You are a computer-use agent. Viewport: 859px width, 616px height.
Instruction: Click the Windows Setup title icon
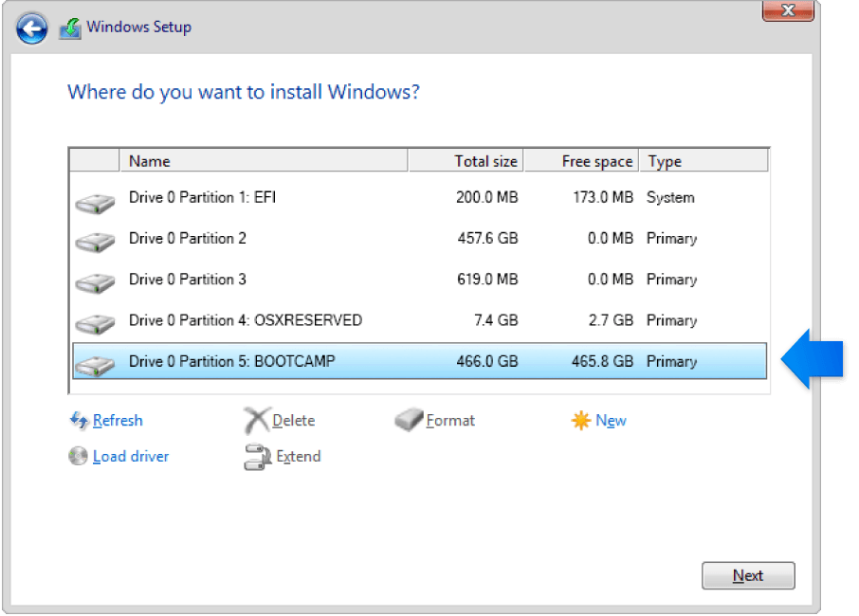pyautogui.click(x=70, y=27)
